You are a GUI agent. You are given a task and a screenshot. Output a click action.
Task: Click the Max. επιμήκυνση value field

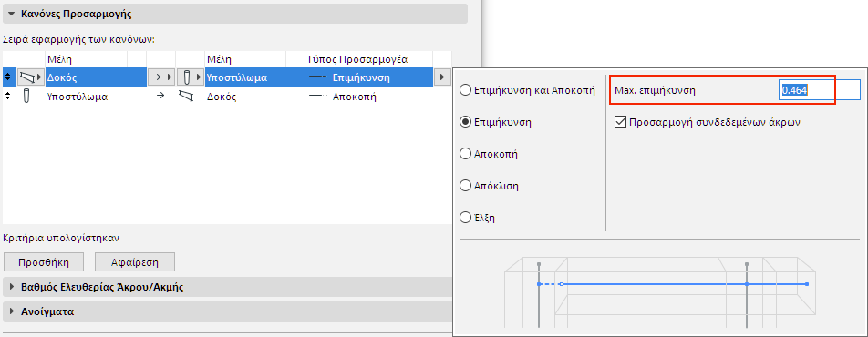pos(820,90)
